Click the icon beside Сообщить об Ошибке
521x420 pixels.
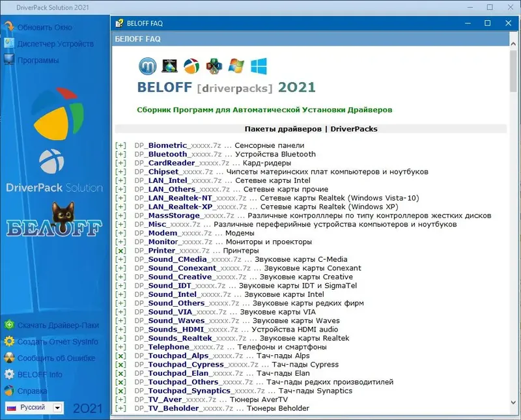[9, 358]
